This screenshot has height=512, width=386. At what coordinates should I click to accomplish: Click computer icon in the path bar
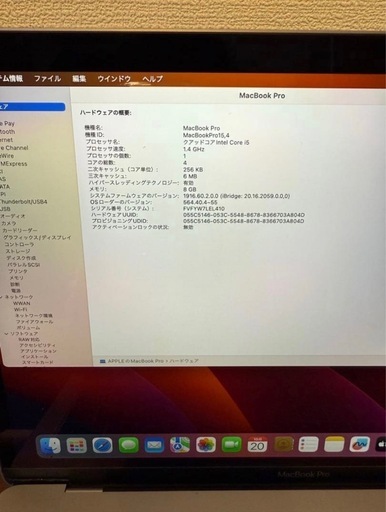point(103,361)
